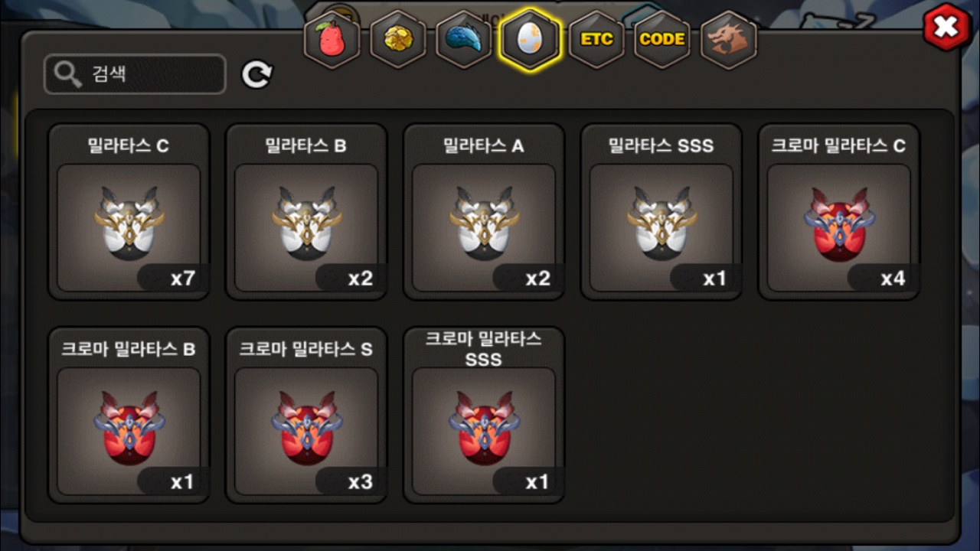Image resolution: width=980 pixels, height=551 pixels.
Task: Choose the 밀라타스 A egg
Action: pos(484,212)
